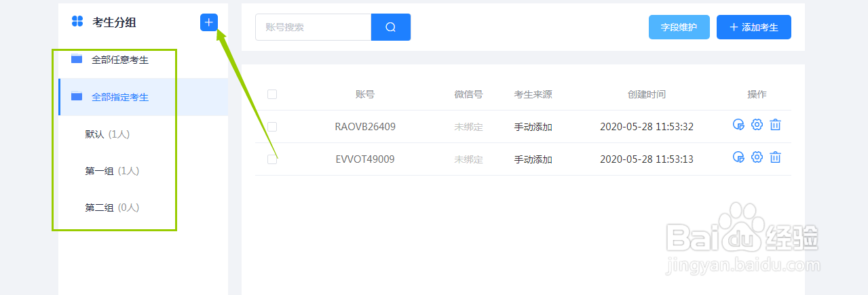Tick the checkbox for EVVOT49009
Screen dimensions: 868x295
(272, 159)
